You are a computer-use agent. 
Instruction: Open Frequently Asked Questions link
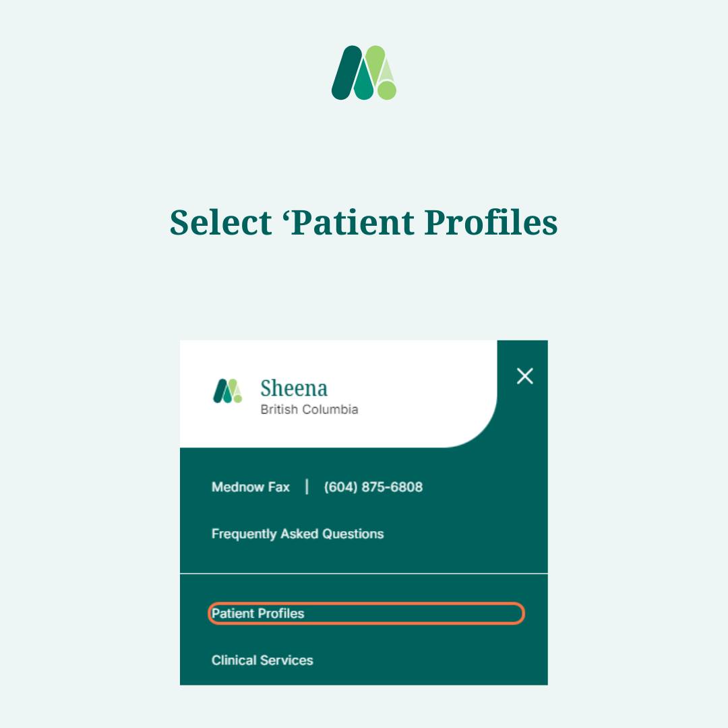298,534
